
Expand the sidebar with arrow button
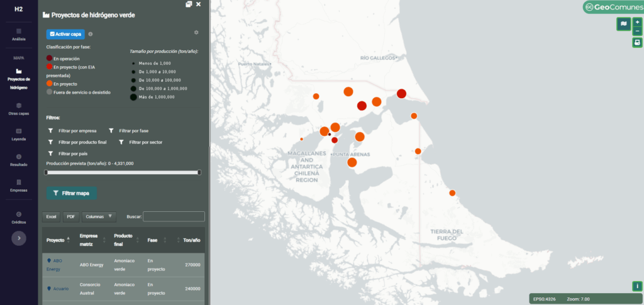19,238
